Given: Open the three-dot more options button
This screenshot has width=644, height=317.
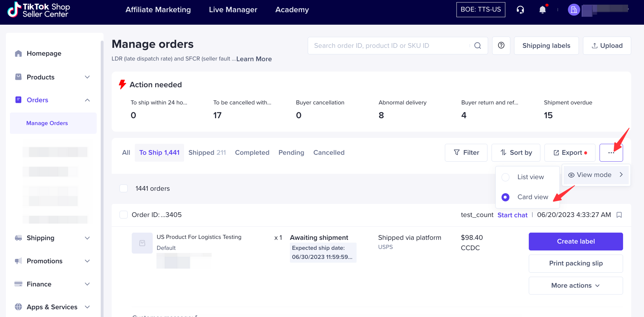Looking at the screenshot, I should 611,153.
